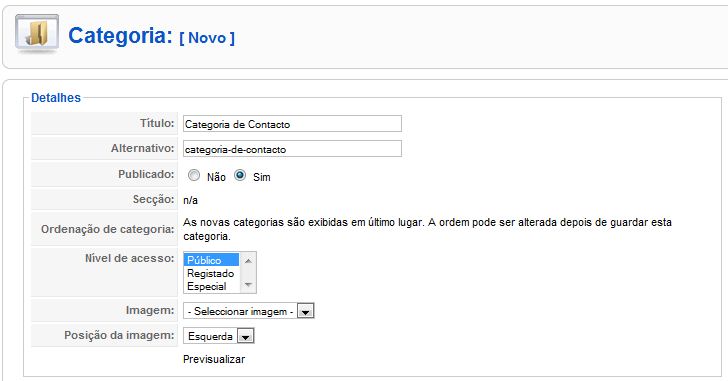Click the Detalhes fieldset legend
728x381 pixels.
[56, 97]
